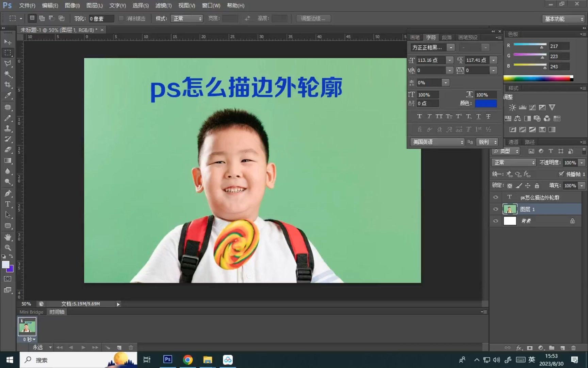Select the Horizontal Type tool
This screenshot has height=368, width=588.
pos(7,204)
